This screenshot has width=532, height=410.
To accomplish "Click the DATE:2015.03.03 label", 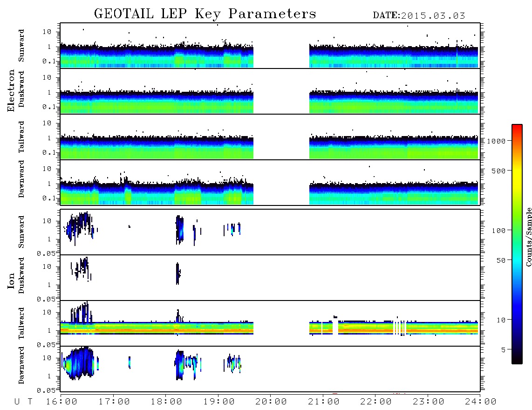I will [x=419, y=16].
